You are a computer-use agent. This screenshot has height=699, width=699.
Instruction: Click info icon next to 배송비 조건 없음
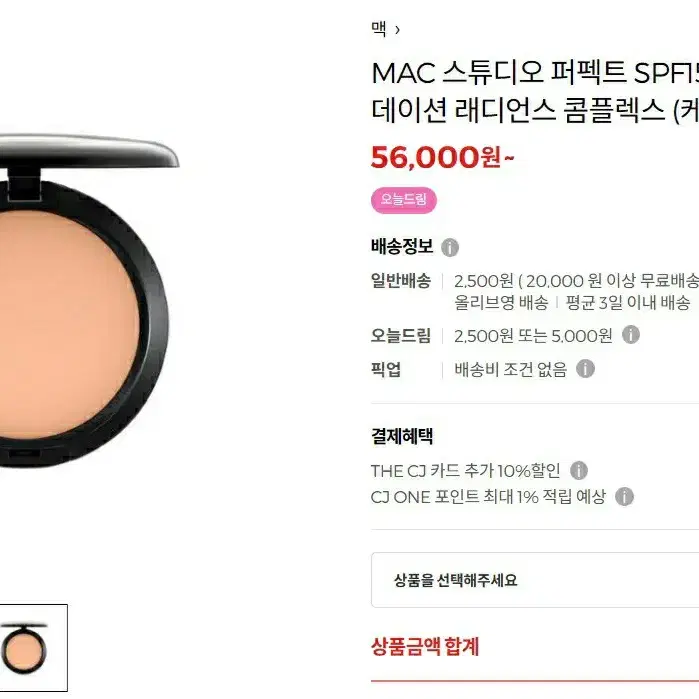(585, 369)
